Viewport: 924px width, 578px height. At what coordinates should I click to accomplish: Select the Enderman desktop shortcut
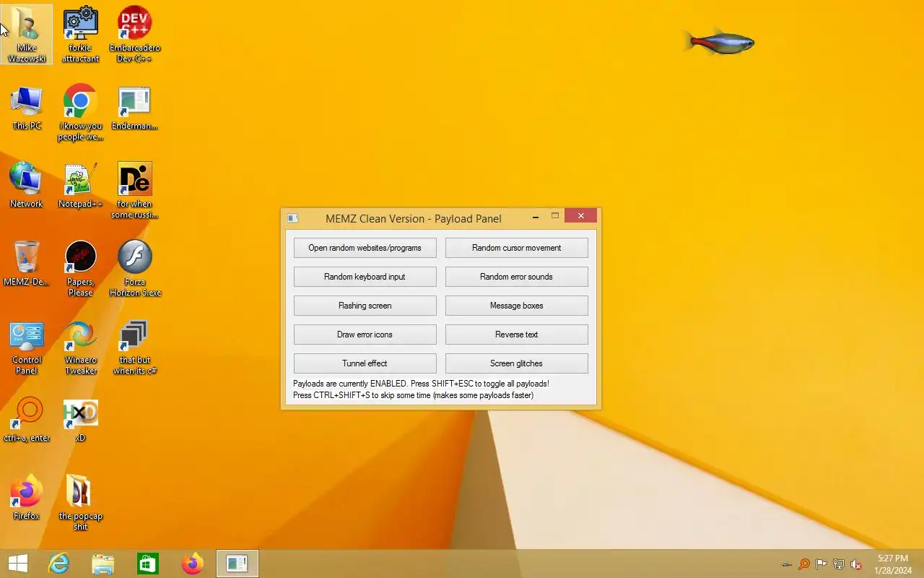click(134, 108)
